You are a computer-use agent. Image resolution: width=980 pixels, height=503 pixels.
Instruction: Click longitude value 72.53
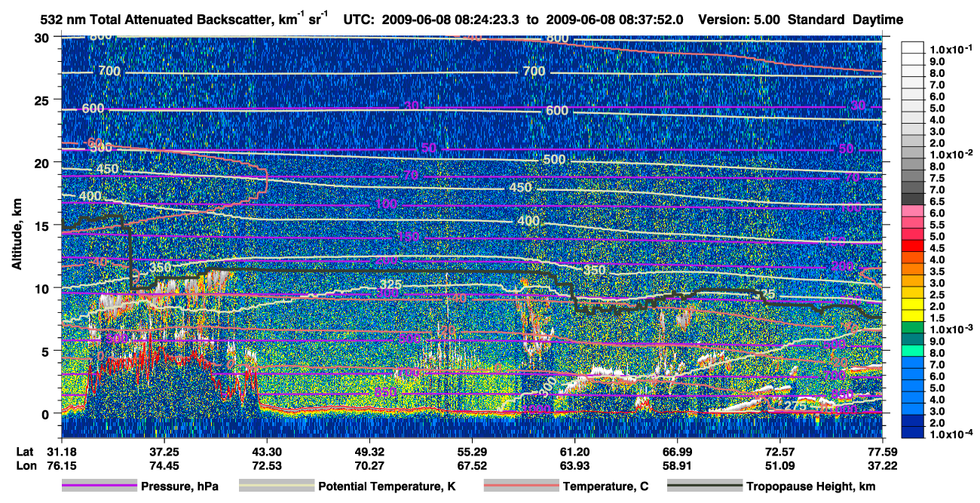266,465
